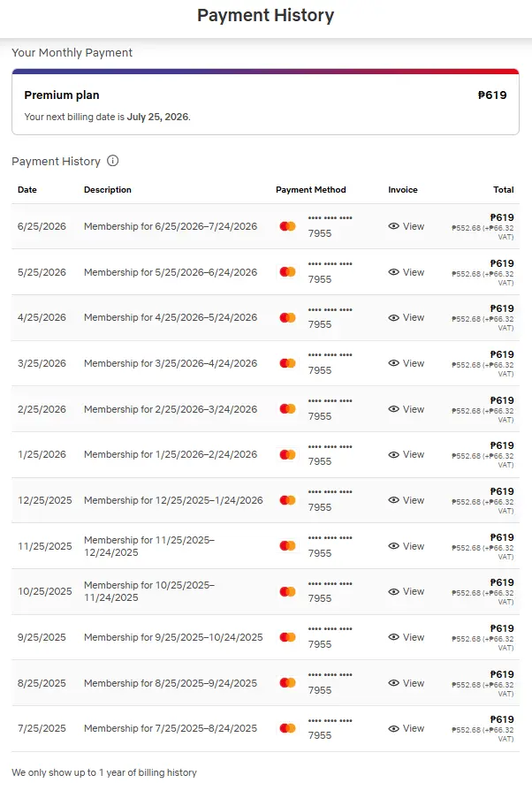Open the View link for 1/25/2026

coord(407,454)
